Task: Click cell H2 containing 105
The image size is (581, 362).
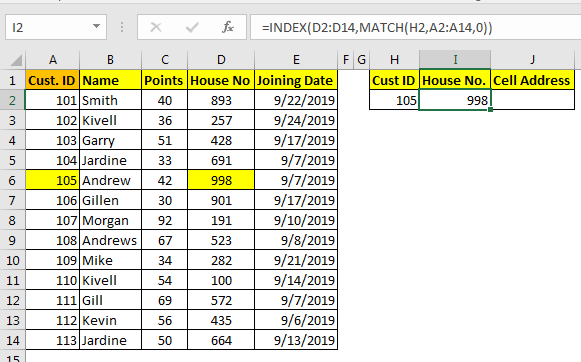Action: 394,100
